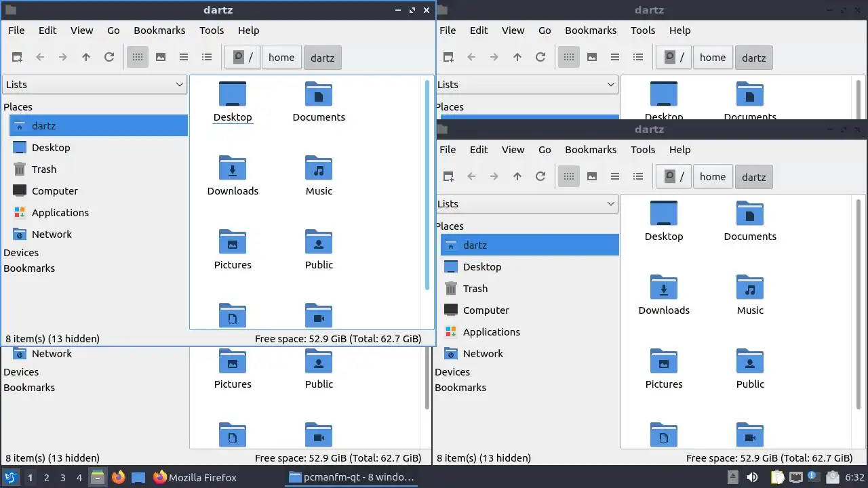
Task: Enable detailed list view in active top-left window
Action: point(207,58)
